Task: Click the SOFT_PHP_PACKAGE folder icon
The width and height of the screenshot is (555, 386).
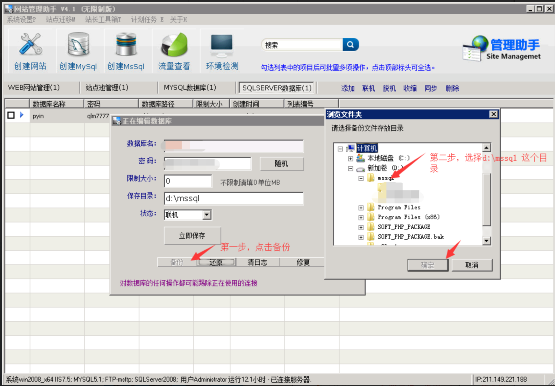Action: point(371,226)
